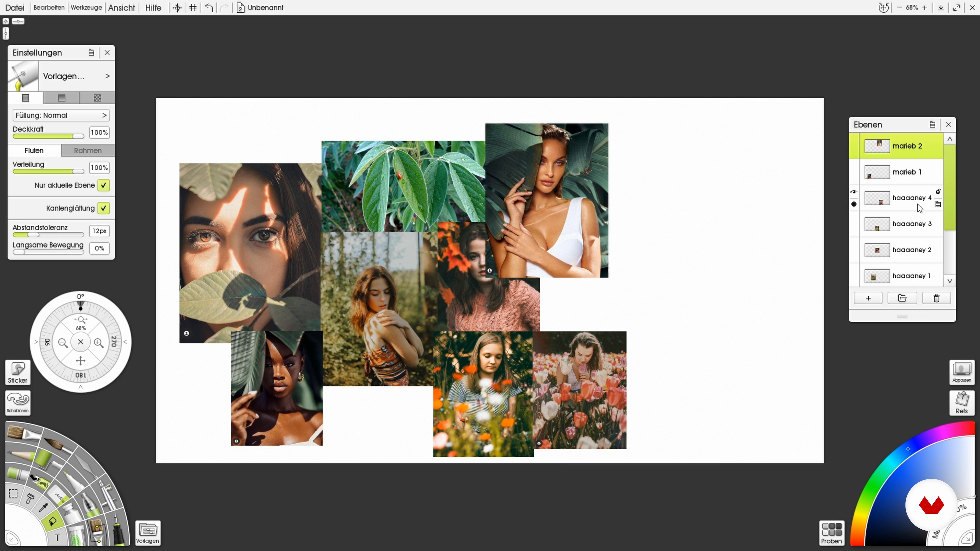Image resolution: width=980 pixels, height=551 pixels.
Task: Select pattern fill type tab
Action: 97,98
